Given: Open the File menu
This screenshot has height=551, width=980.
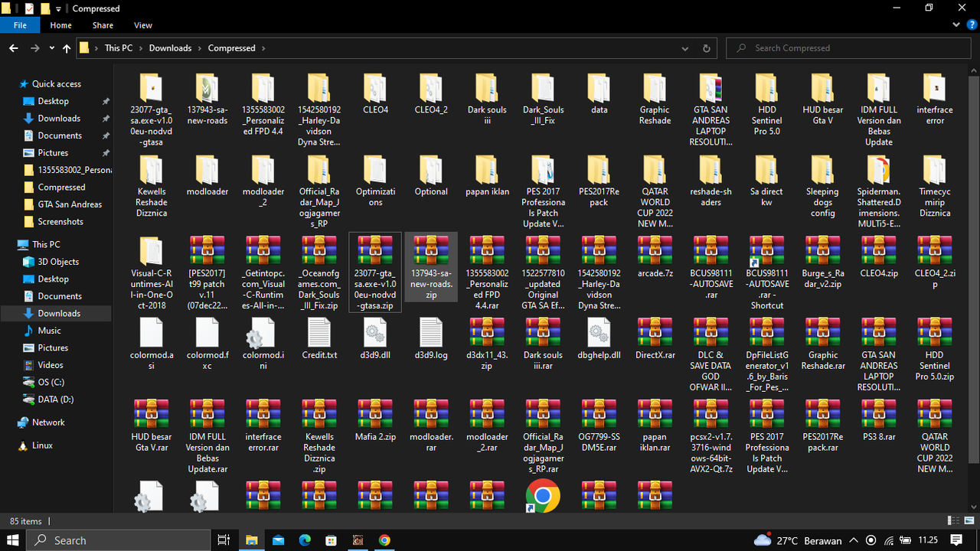Looking at the screenshot, I should 20,25.
